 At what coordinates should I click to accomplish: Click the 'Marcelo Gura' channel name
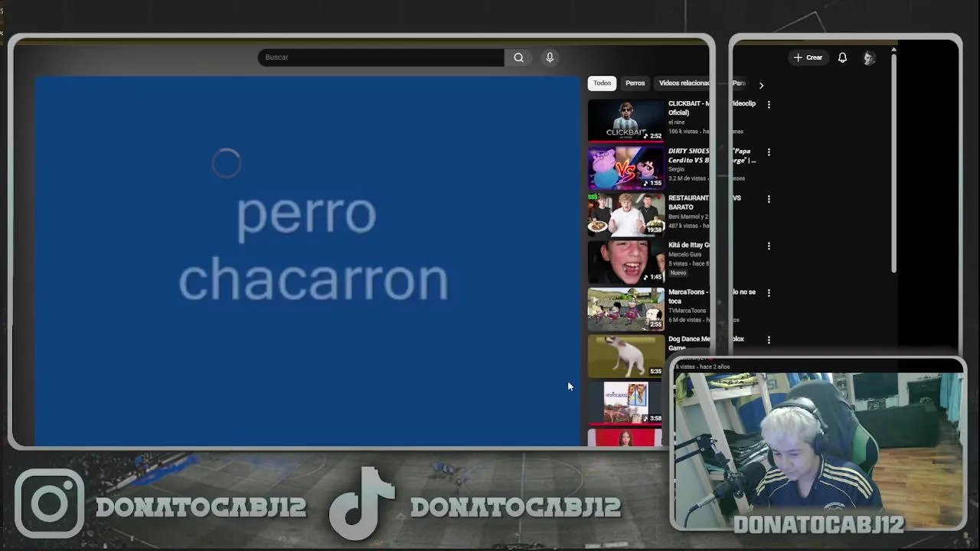point(685,255)
